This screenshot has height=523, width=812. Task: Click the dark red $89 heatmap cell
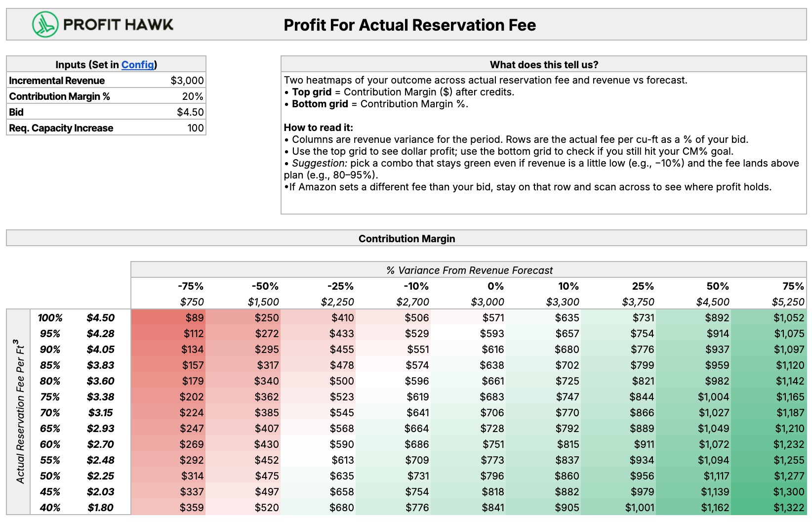click(195, 318)
